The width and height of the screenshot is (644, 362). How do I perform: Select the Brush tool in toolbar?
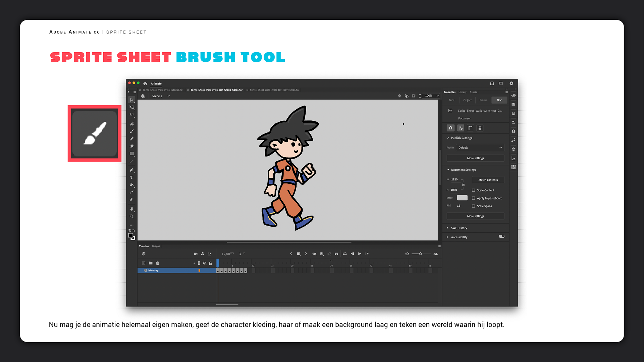[132, 131]
